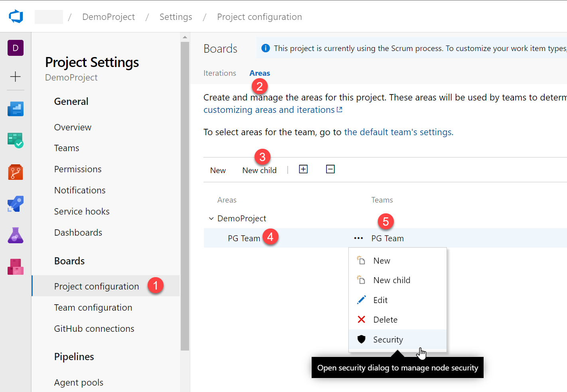
Task: Open Overview in Project Settings
Action: click(73, 127)
